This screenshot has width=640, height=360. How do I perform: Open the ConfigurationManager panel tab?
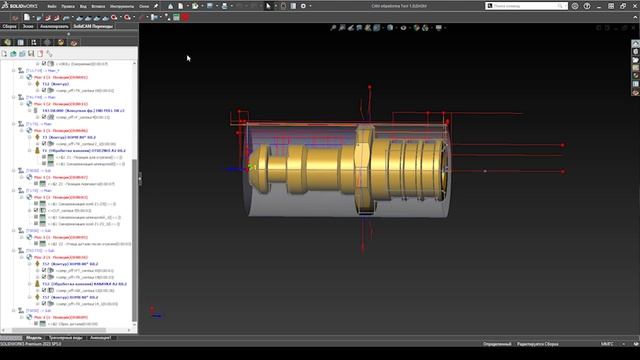34,42
